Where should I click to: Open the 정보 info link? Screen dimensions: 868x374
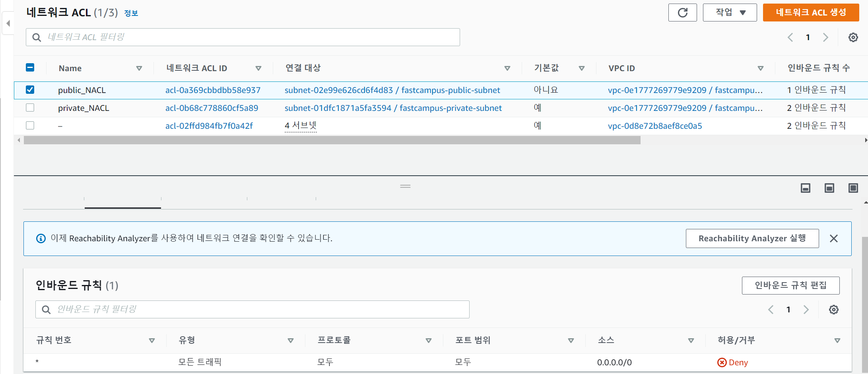click(x=131, y=13)
